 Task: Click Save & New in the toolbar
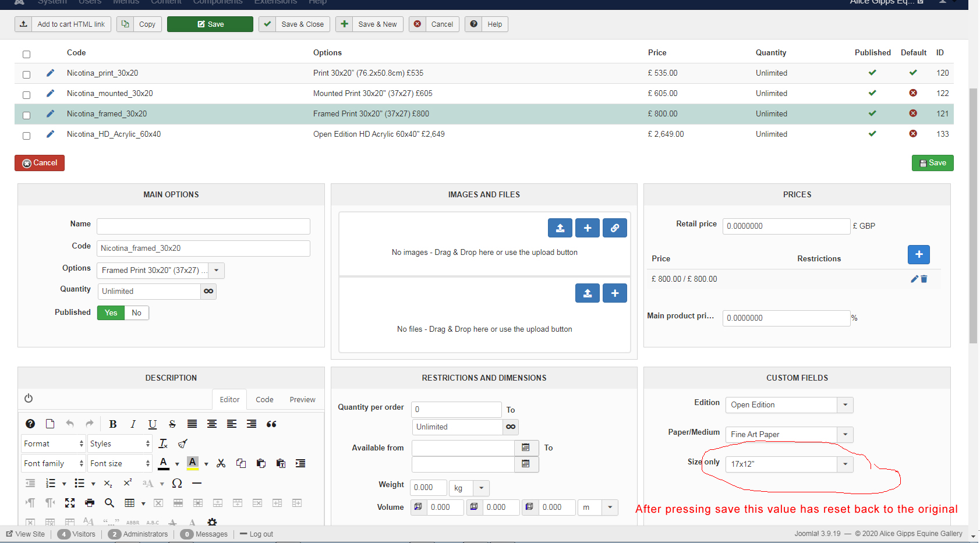click(370, 24)
